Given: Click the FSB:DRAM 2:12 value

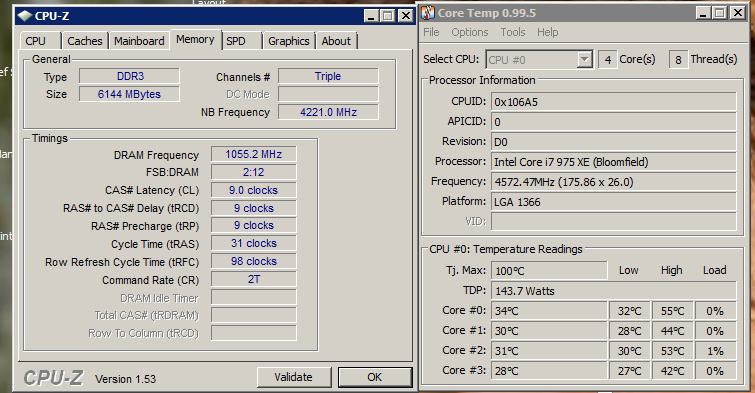Looking at the screenshot, I should point(254,172).
